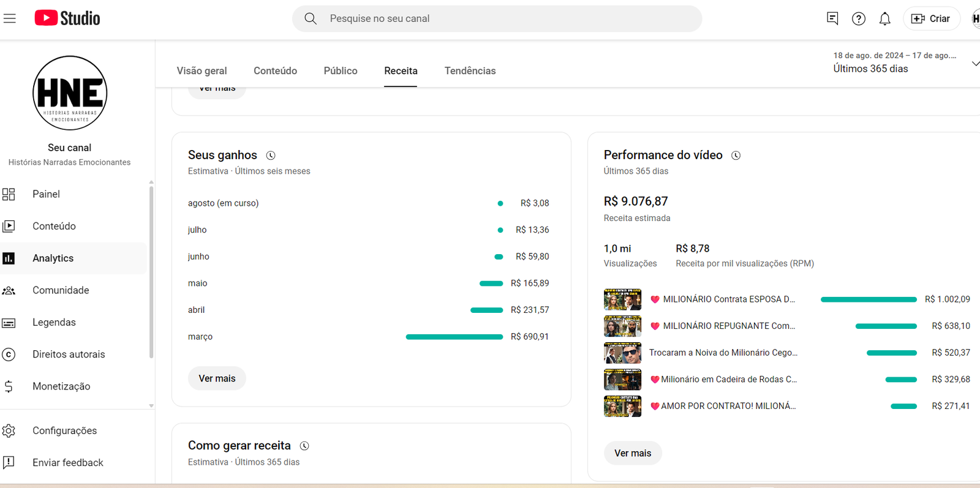Click the maio earnings bar
This screenshot has height=488, width=980.
pyautogui.click(x=491, y=283)
